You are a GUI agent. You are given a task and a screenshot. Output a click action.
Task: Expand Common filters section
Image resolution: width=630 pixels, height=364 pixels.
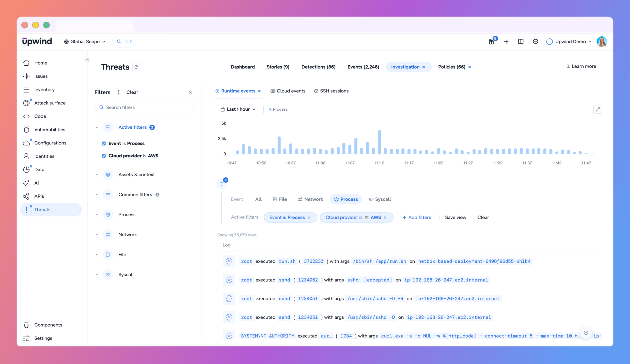pyautogui.click(x=97, y=195)
